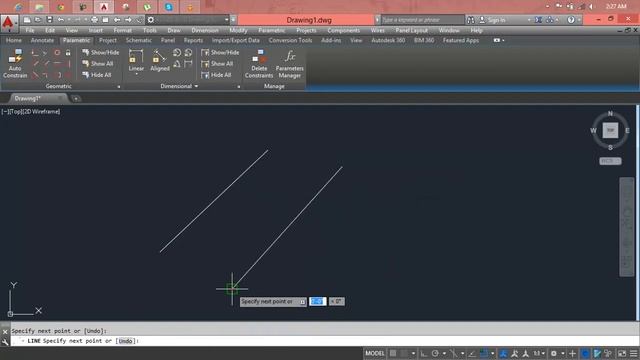Viewport: 640px width, 360px height.
Task: Open annotation scale 1:1 dropdown
Action: pos(539,353)
